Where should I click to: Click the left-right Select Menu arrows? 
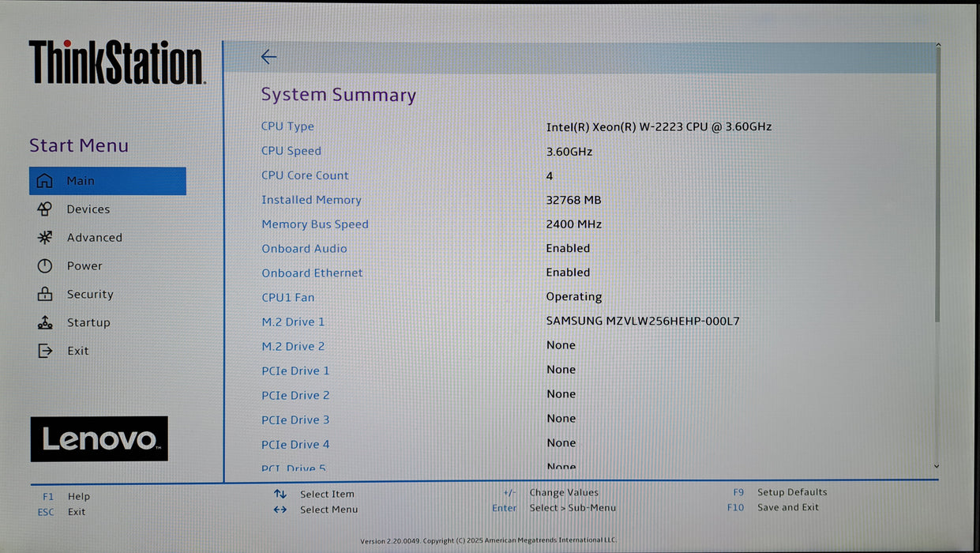pyautogui.click(x=280, y=510)
